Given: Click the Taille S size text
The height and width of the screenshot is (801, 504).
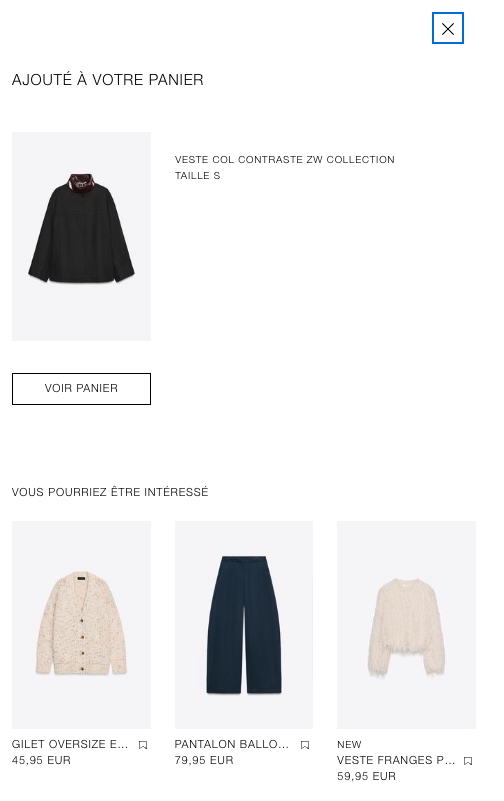Looking at the screenshot, I should click(x=197, y=175).
